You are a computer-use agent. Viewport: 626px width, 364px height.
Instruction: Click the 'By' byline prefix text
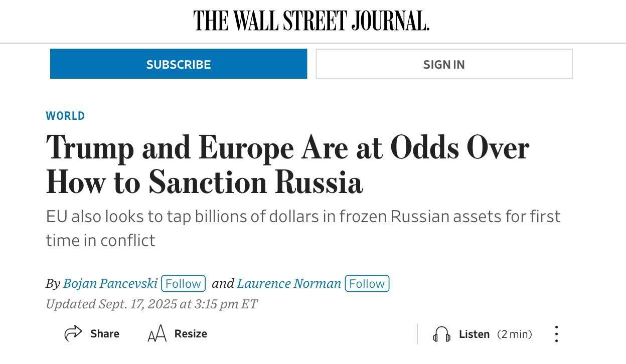53,284
